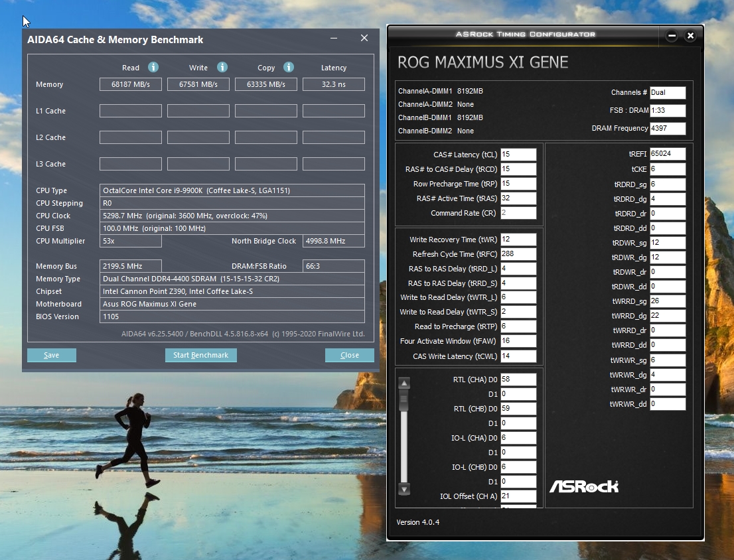
Task: Click the tRDRD_sg field
Action: pyautogui.click(x=668, y=184)
